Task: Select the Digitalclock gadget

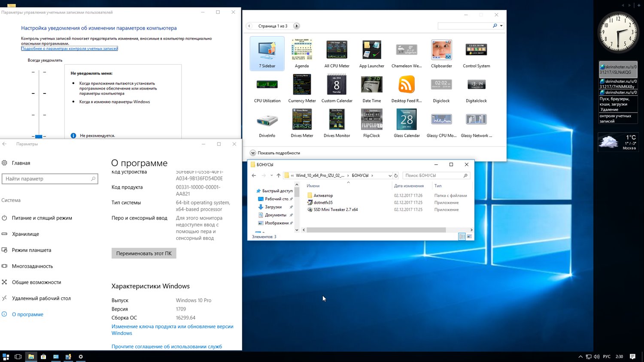Action: point(477,88)
